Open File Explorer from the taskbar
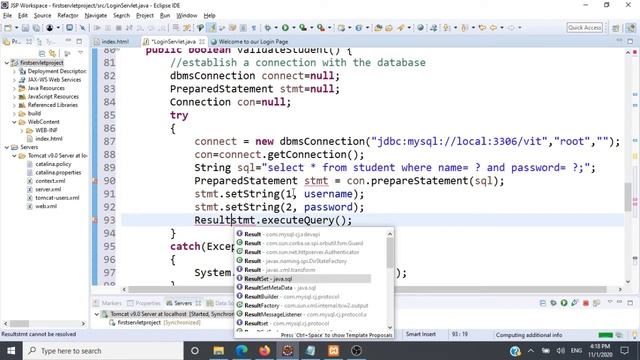This screenshot has height=360, width=640. (219, 351)
